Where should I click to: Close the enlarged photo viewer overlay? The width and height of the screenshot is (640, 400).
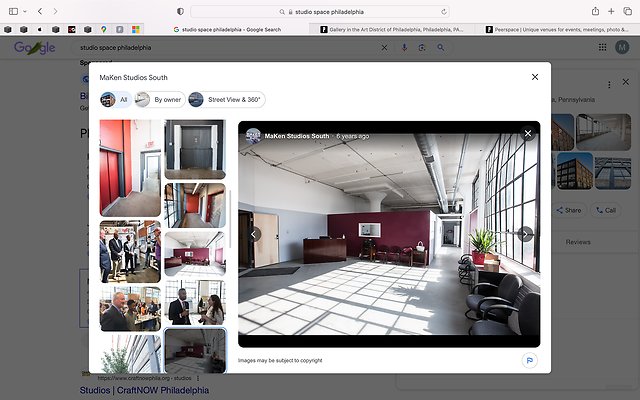point(528,133)
